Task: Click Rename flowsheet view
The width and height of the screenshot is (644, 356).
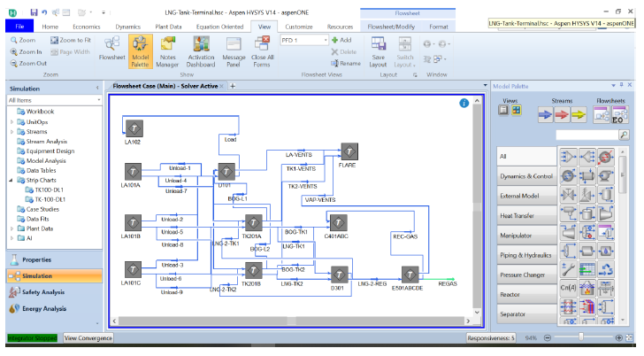Action: point(346,63)
